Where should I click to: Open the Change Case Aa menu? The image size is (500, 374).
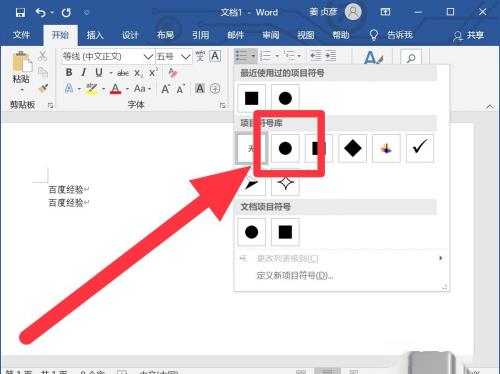point(142,89)
